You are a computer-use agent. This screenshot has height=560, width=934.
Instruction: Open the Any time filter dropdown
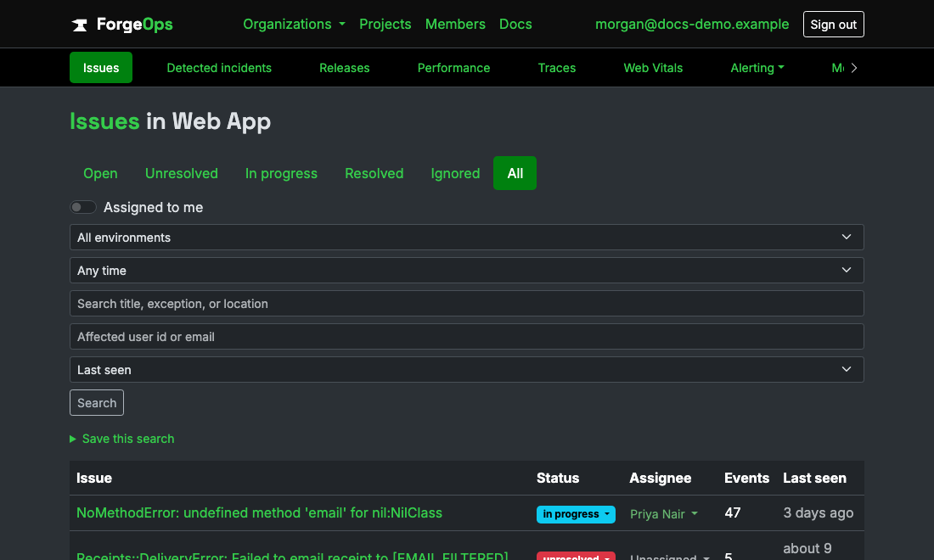point(466,271)
